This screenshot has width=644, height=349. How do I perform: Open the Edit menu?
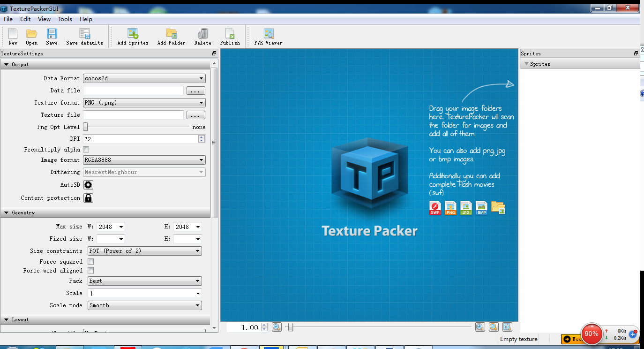(25, 19)
